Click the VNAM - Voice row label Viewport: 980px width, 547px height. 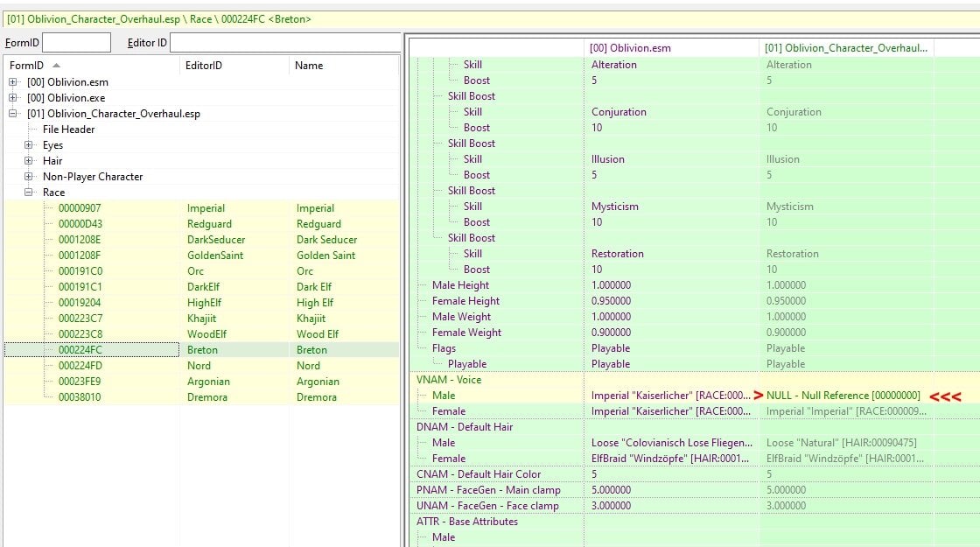coord(449,380)
